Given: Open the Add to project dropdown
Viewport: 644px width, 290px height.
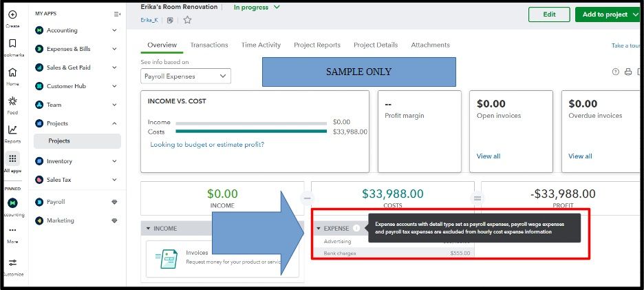Looking at the screenshot, I should tap(608, 14).
